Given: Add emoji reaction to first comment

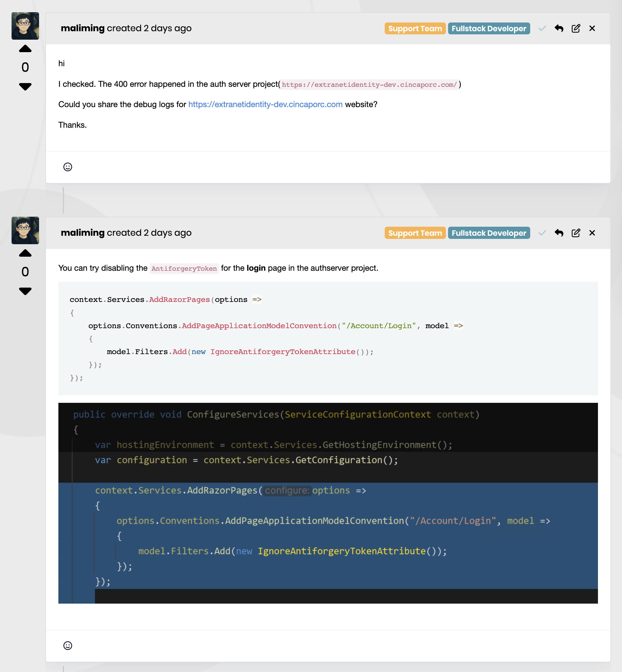Looking at the screenshot, I should coord(68,167).
